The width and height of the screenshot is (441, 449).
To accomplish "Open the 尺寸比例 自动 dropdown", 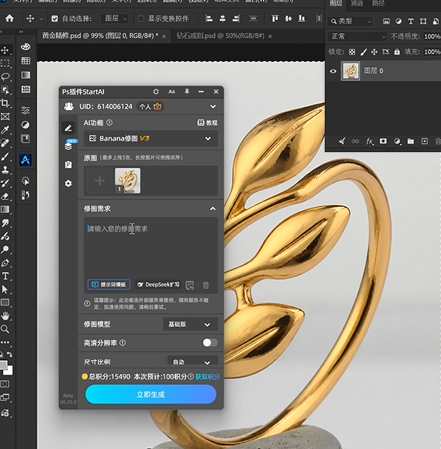I will [x=192, y=361].
